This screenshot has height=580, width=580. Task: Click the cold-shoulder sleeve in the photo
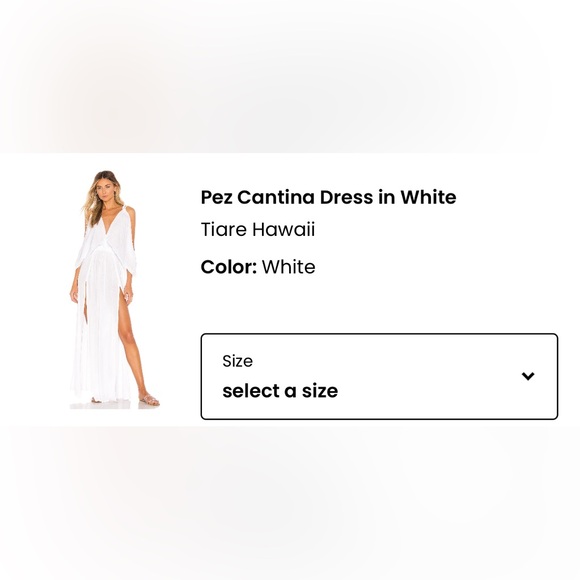coord(130,237)
